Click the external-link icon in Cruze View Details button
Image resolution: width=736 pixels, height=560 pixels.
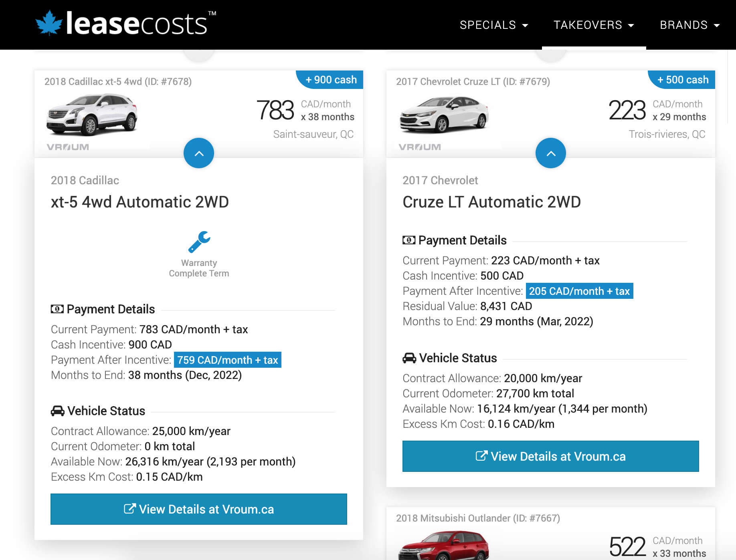click(481, 456)
